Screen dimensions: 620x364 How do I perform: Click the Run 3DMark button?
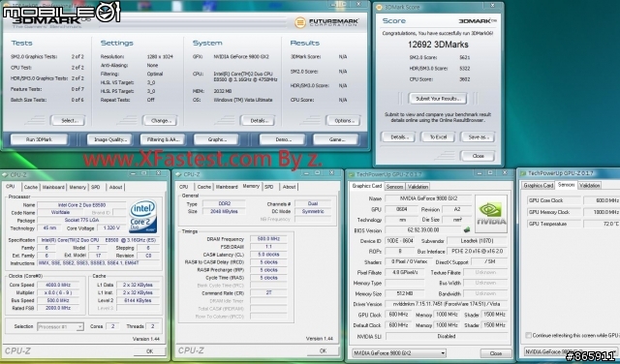tap(39, 139)
